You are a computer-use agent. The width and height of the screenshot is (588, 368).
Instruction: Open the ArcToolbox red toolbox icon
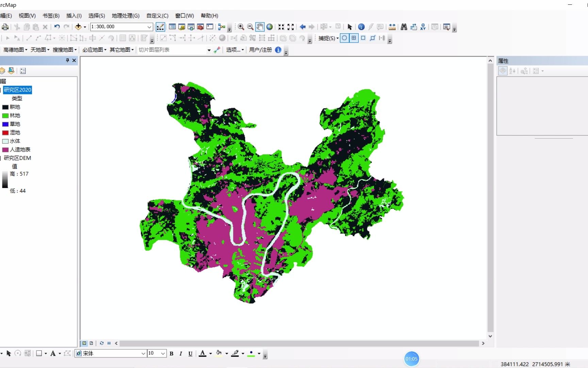pos(200,27)
